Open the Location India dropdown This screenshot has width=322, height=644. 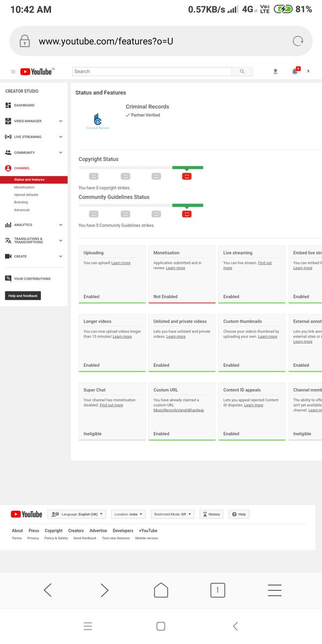128,514
